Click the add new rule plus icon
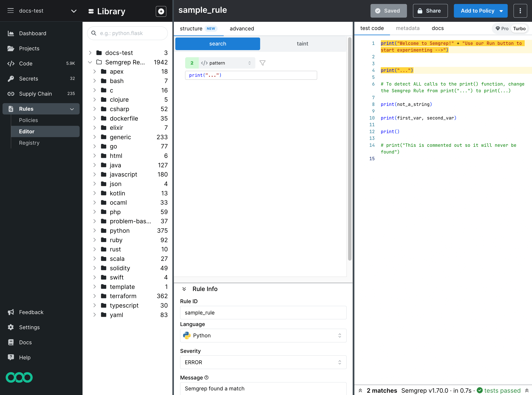 161,11
